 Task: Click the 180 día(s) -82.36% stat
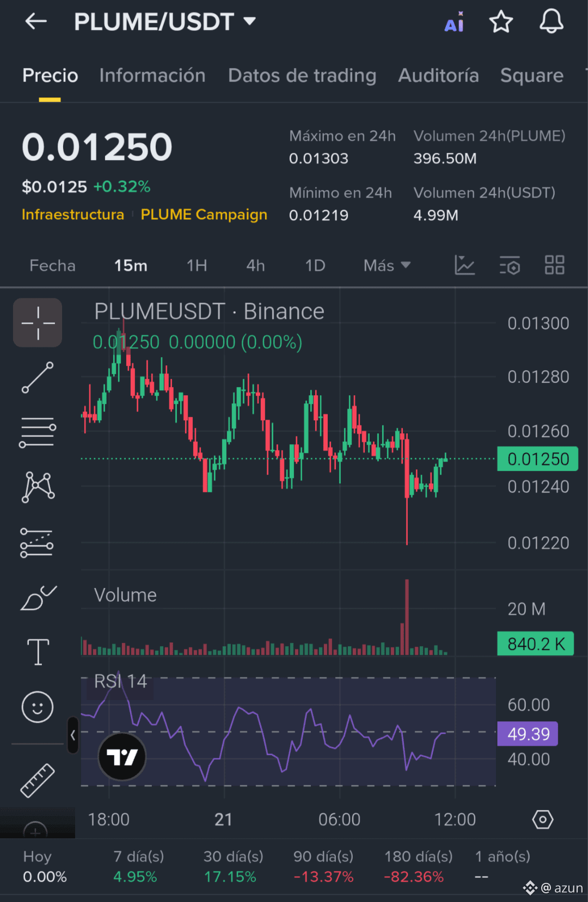point(418,866)
